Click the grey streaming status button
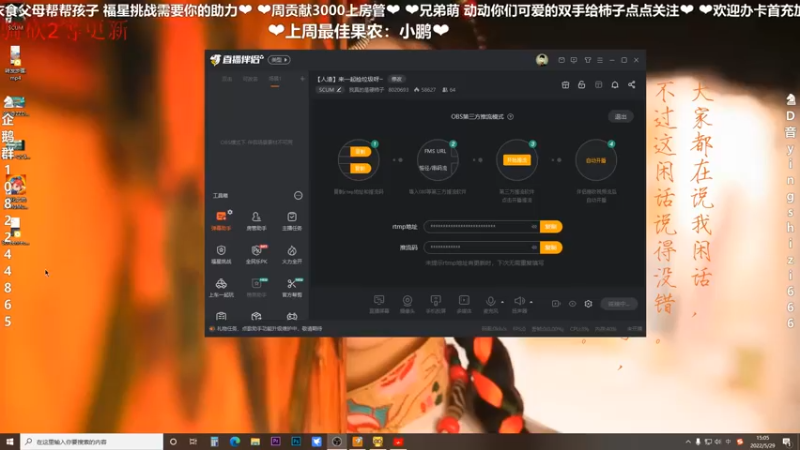 pyautogui.click(x=619, y=304)
